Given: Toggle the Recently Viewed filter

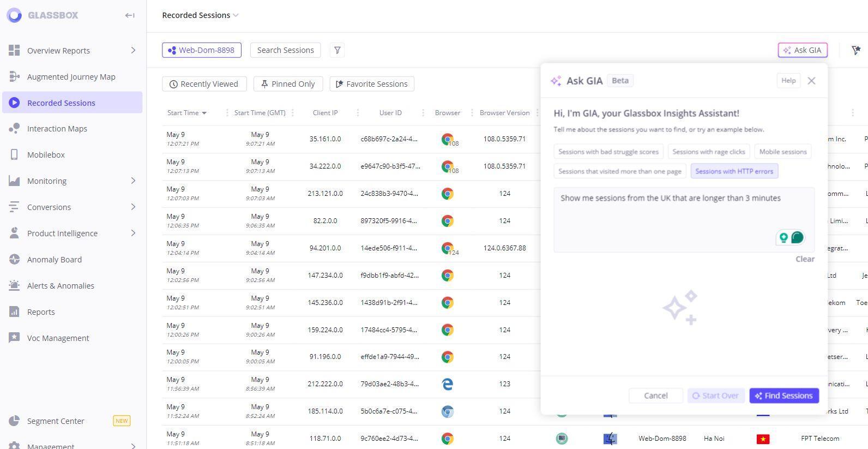Looking at the screenshot, I should (204, 84).
